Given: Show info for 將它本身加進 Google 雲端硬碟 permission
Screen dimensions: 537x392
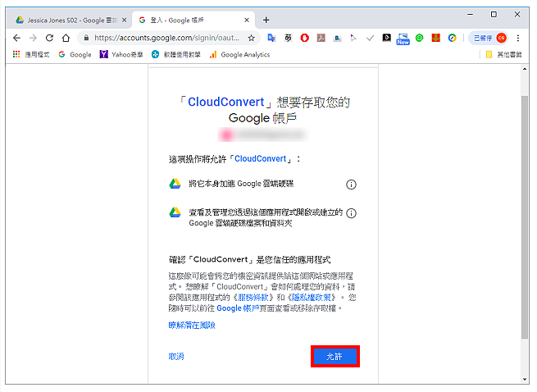Looking at the screenshot, I should tap(351, 185).
